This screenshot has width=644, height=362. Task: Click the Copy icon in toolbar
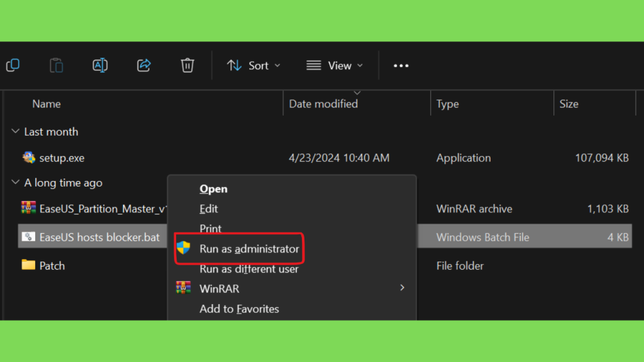(x=13, y=65)
